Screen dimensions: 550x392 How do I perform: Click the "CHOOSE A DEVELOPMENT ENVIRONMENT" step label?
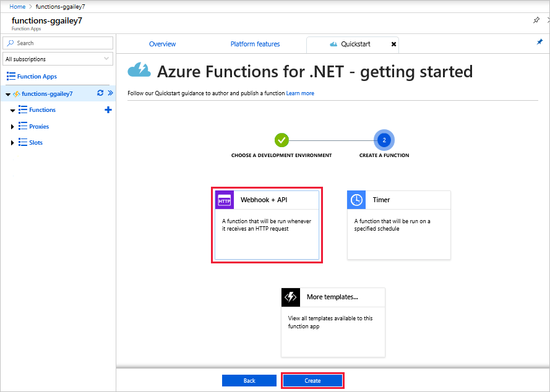coord(281,155)
